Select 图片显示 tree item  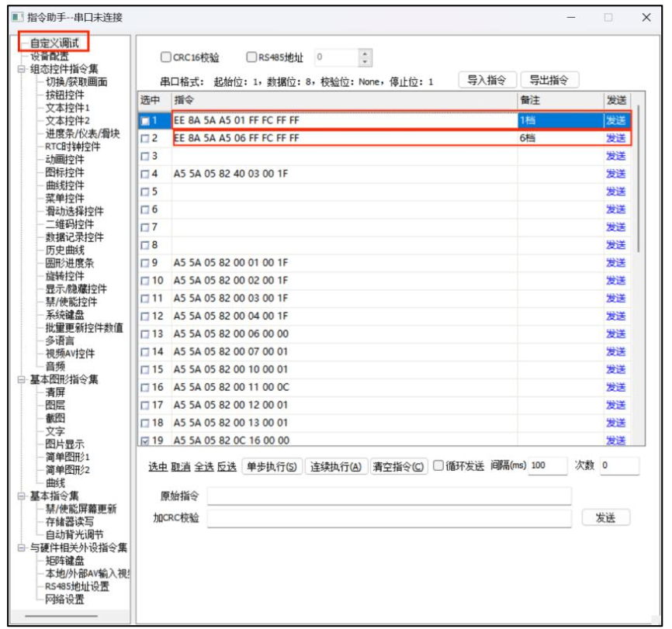click(64, 444)
